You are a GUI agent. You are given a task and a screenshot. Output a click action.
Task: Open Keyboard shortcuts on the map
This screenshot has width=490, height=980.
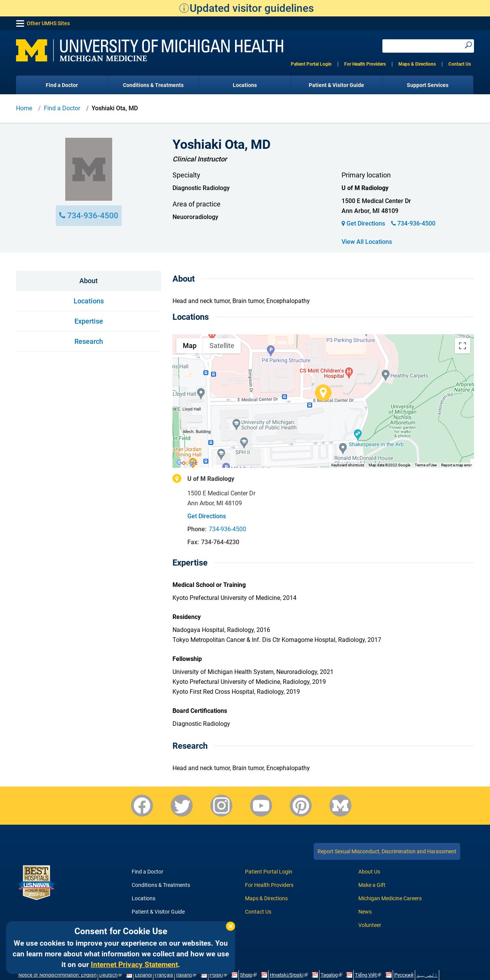[348, 465]
